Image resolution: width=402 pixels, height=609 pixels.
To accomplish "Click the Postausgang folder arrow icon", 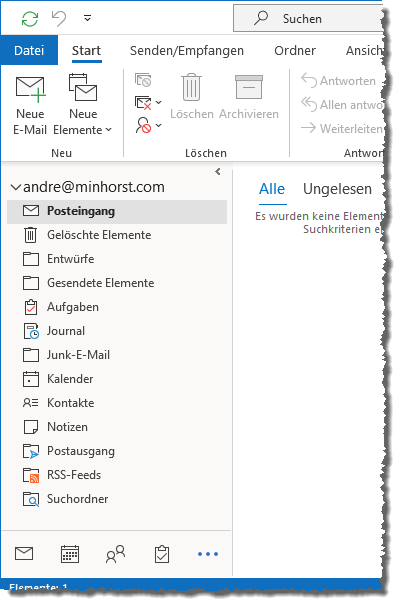I will 31,452.
